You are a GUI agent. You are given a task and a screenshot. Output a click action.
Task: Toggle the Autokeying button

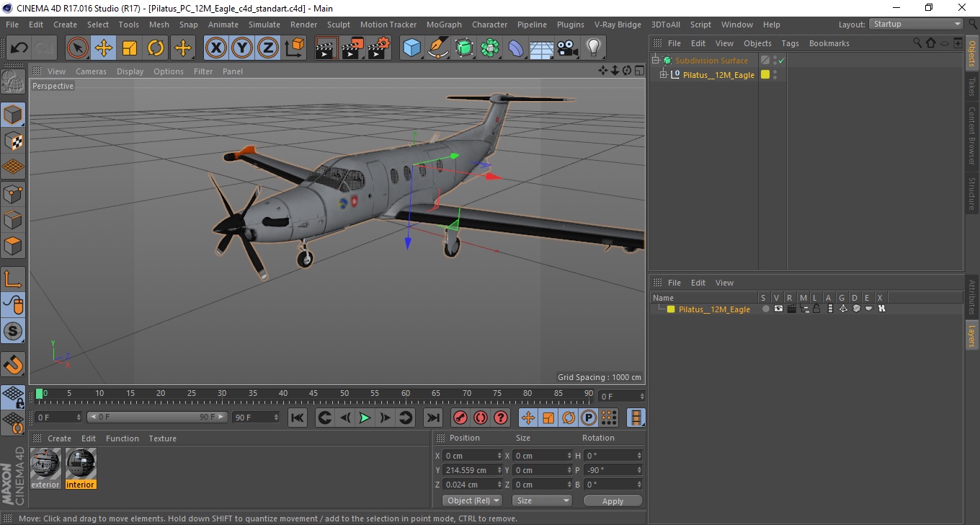coord(481,418)
